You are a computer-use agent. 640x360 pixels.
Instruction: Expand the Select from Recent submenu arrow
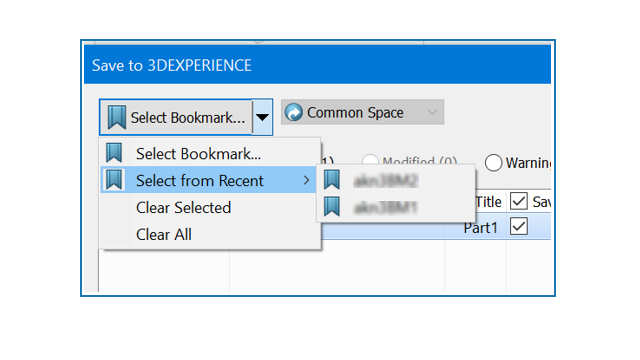[307, 180]
